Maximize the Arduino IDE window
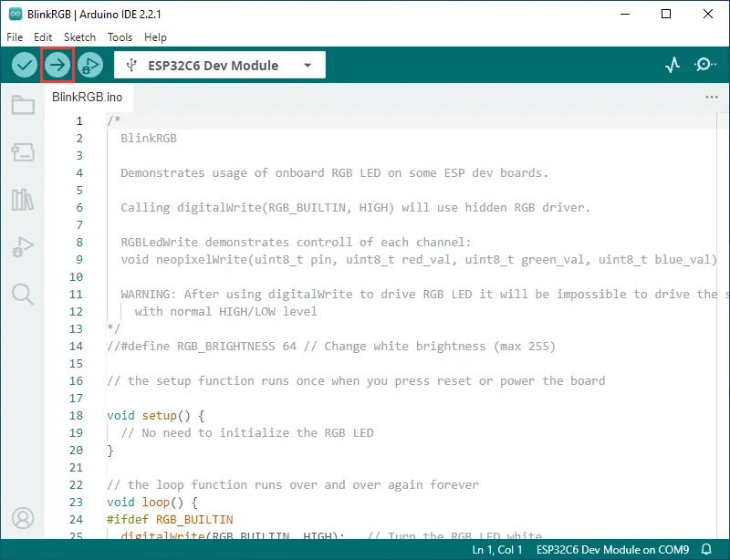Image resolution: width=730 pixels, height=560 pixels. (666, 14)
